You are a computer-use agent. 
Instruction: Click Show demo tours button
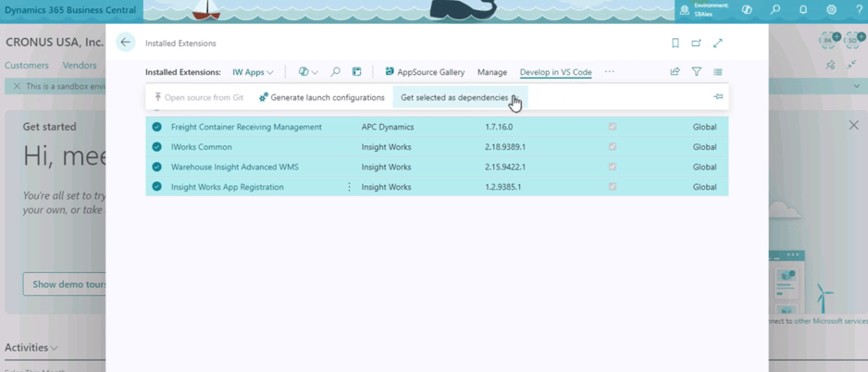[x=66, y=284]
